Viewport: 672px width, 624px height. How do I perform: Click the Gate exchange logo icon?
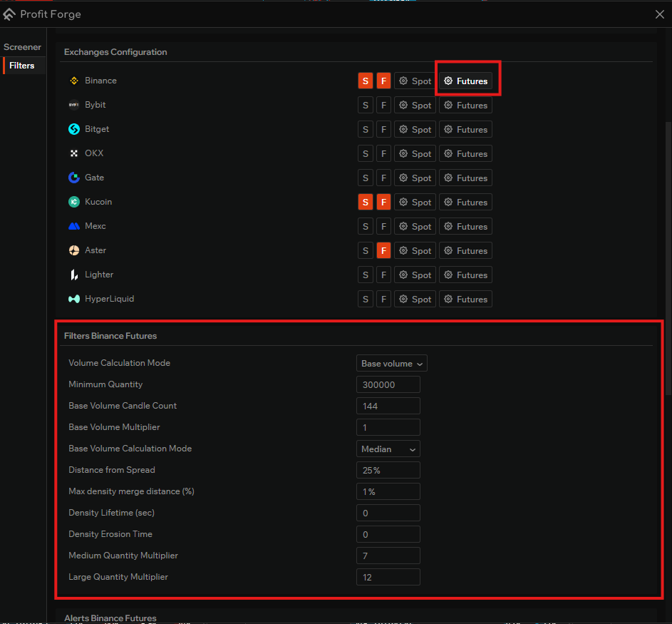pyautogui.click(x=74, y=178)
